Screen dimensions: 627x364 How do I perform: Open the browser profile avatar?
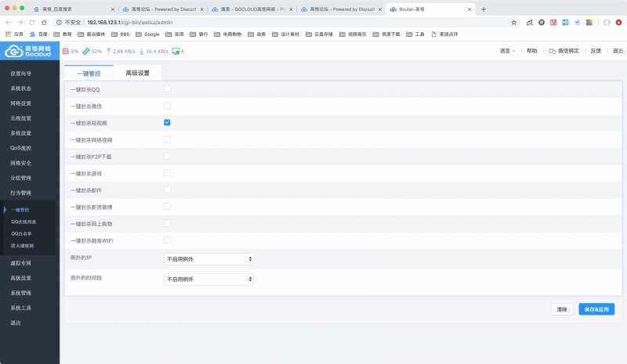(x=607, y=23)
